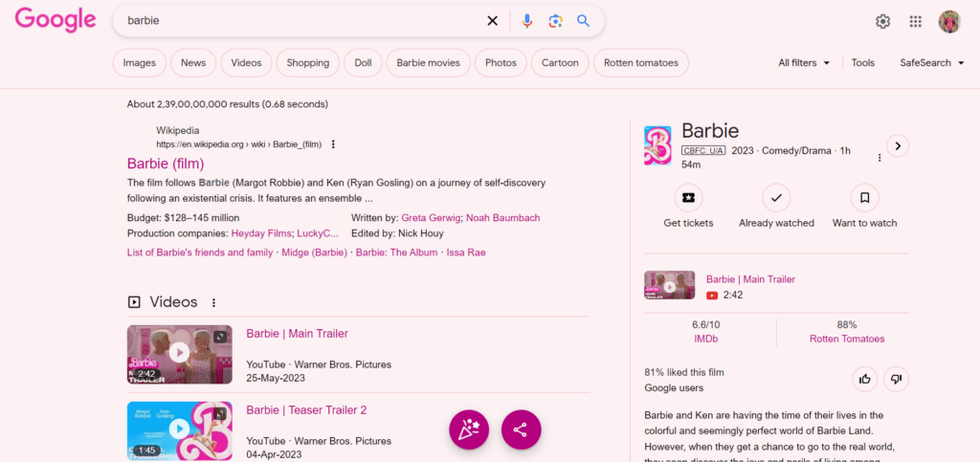The image size is (980, 462).
Task: Select the Shopping filter chip
Action: pyautogui.click(x=308, y=63)
